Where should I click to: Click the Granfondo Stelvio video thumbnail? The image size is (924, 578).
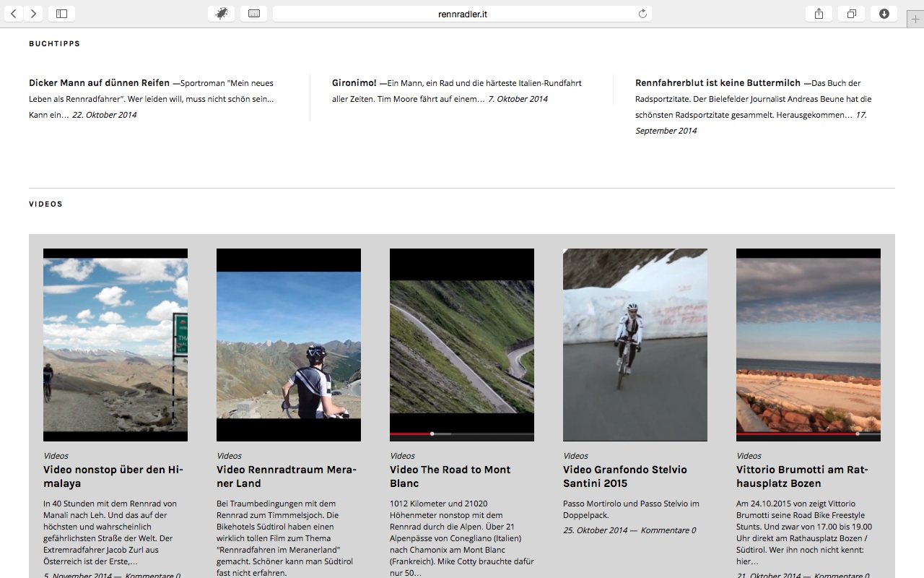pyautogui.click(x=635, y=345)
